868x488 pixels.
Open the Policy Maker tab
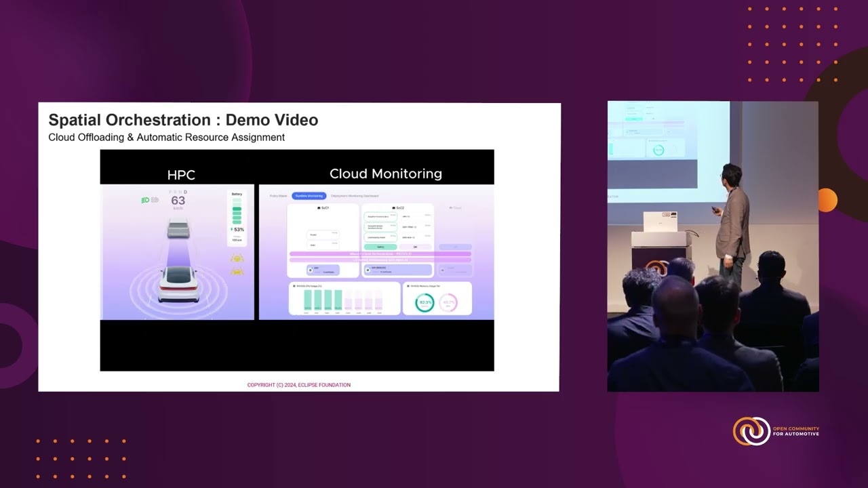coord(278,196)
